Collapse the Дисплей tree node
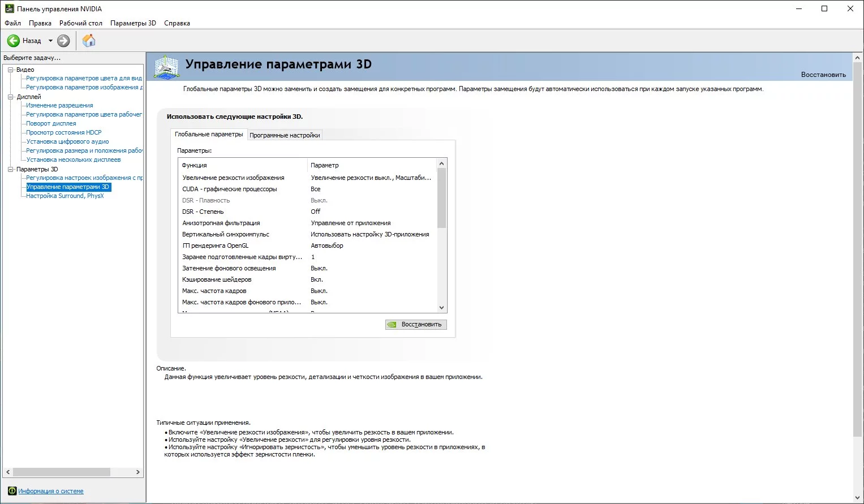 point(11,97)
